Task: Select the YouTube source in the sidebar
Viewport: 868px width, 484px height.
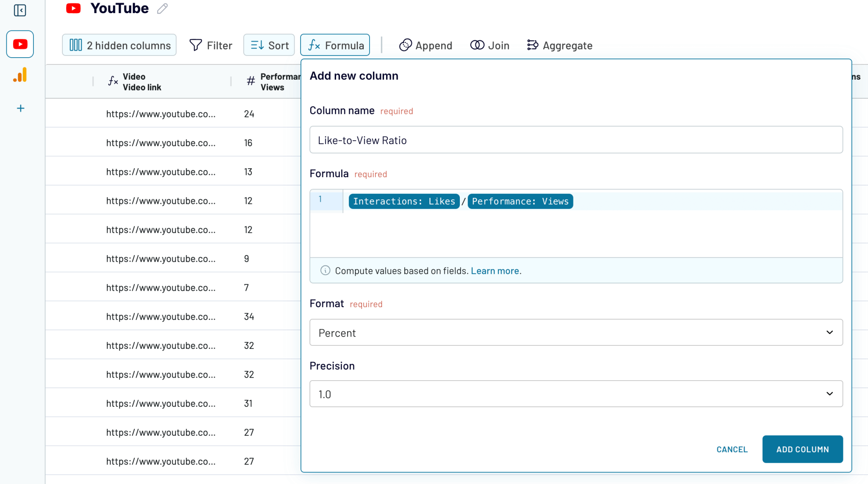Action: [19, 44]
